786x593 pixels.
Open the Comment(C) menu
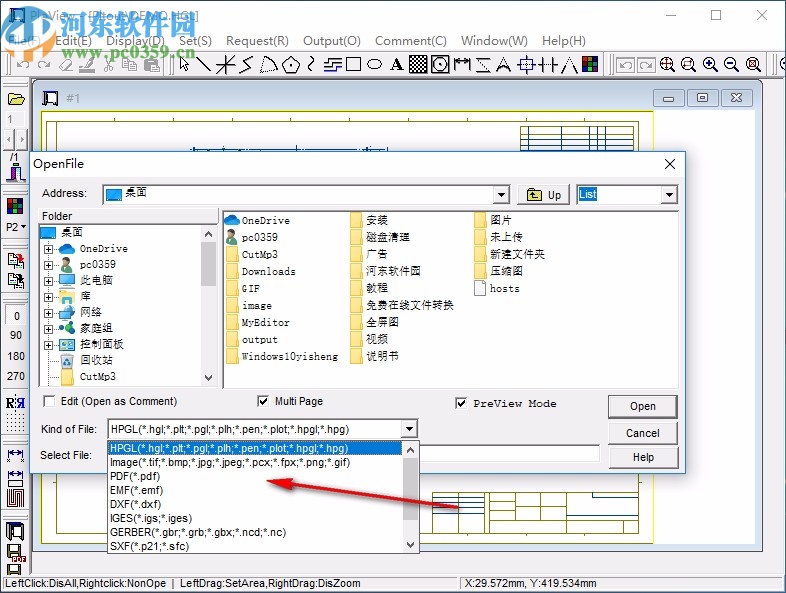pyautogui.click(x=411, y=41)
